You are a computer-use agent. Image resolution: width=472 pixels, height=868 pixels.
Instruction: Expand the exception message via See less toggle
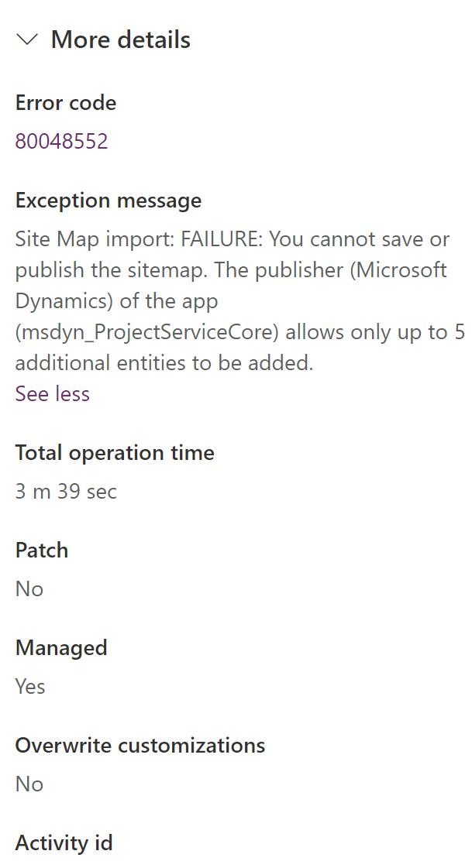(x=51, y=393)
